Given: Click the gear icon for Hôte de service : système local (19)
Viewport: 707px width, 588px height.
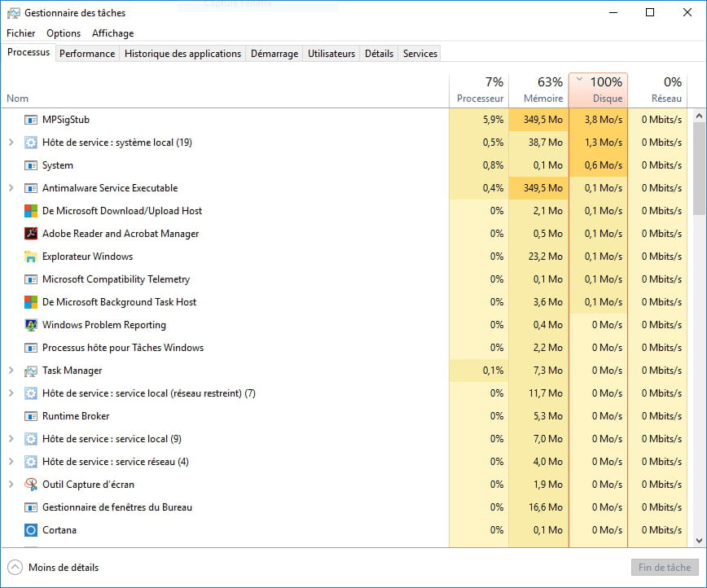Looking at the screenshot, I should pos(31,143).
